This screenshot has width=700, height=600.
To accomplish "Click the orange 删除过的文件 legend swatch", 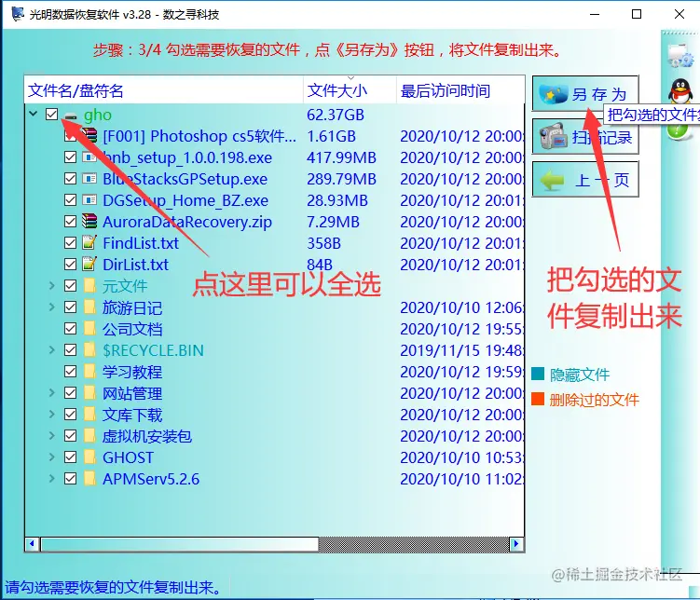I will click(538, 399).
